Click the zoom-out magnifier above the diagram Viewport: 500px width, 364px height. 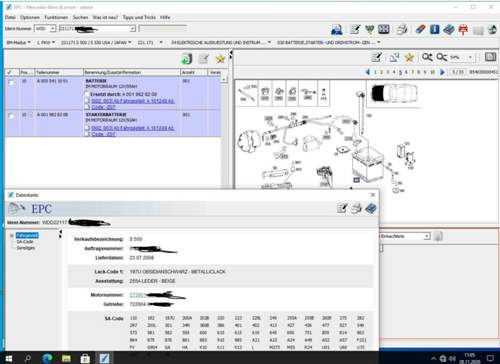[x=441, y=57]
